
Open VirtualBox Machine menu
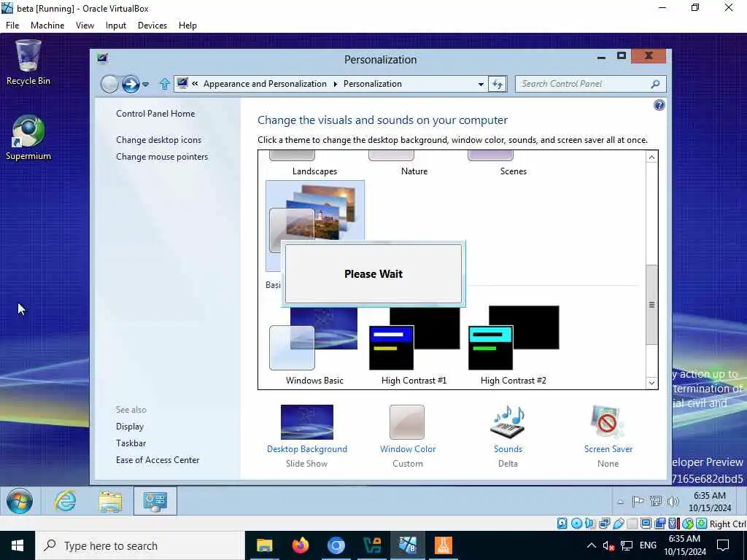pyautogui.click(x=47, y=26)
